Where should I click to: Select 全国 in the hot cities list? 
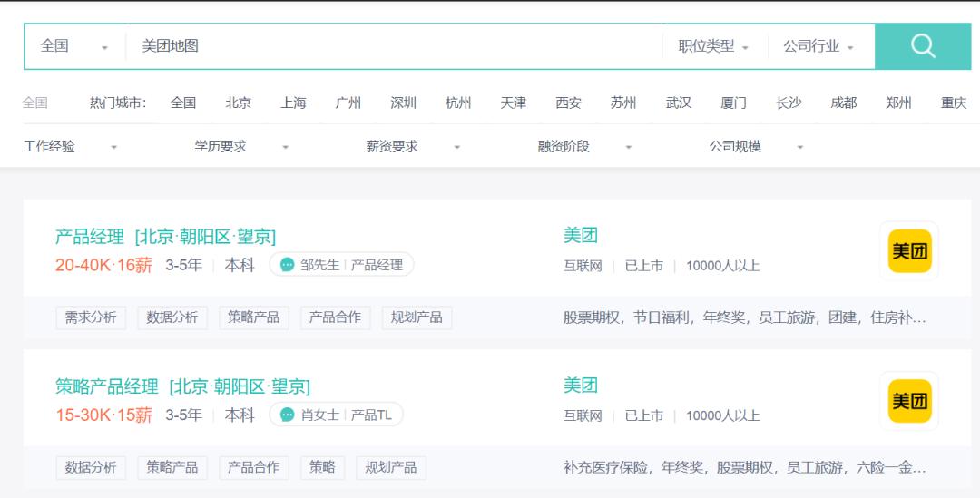(x=183, y=103)
